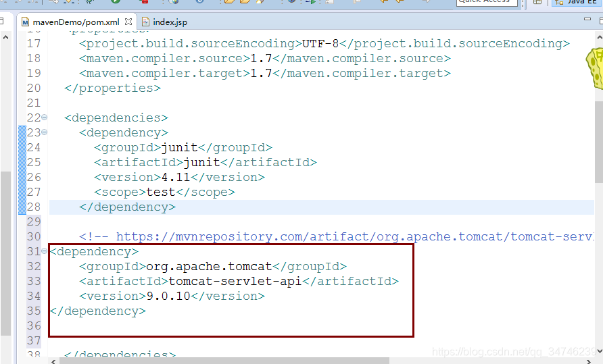Click the left panel scrollbar thumb
The height and width of the screenshot is (364, 603).
[5, 254]
